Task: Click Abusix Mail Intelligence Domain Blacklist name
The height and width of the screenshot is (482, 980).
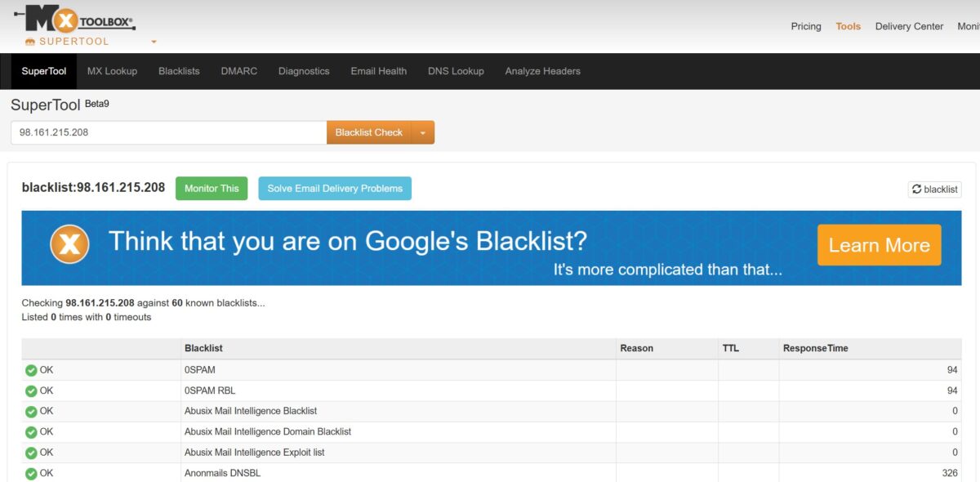Action: pos(268,431)
